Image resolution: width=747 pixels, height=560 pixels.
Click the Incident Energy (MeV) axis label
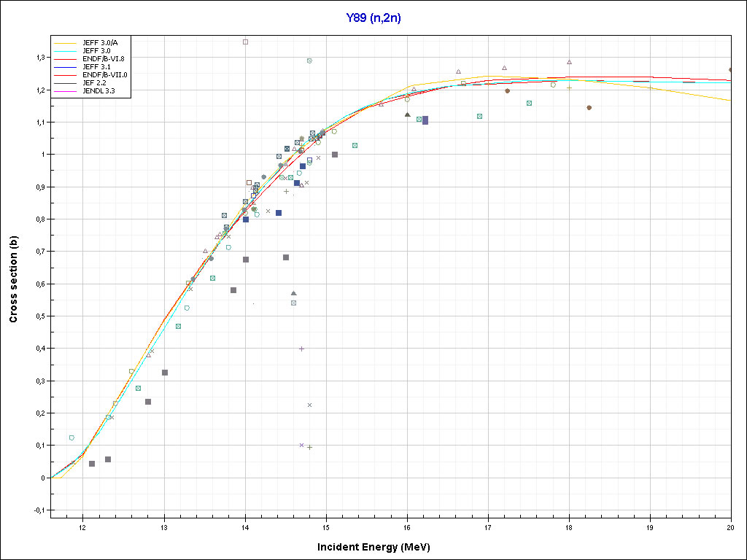(x=379, y=547)
